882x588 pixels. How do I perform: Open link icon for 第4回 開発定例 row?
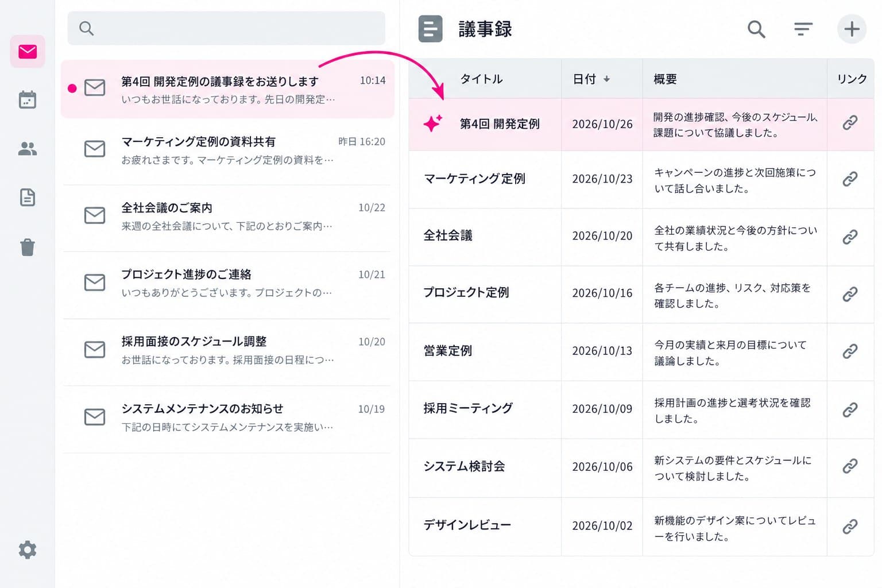pyautogui.click(x=850, y=122)
